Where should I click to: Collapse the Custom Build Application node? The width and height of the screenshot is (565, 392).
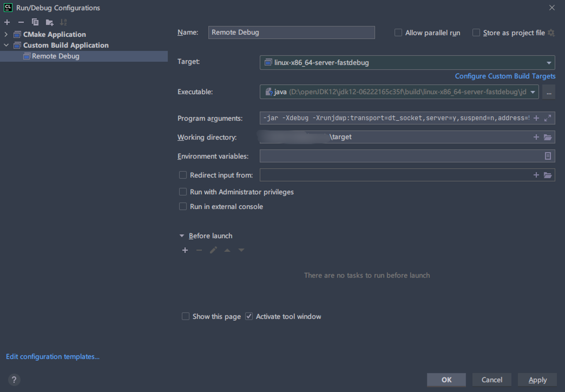tap(6, 45)
